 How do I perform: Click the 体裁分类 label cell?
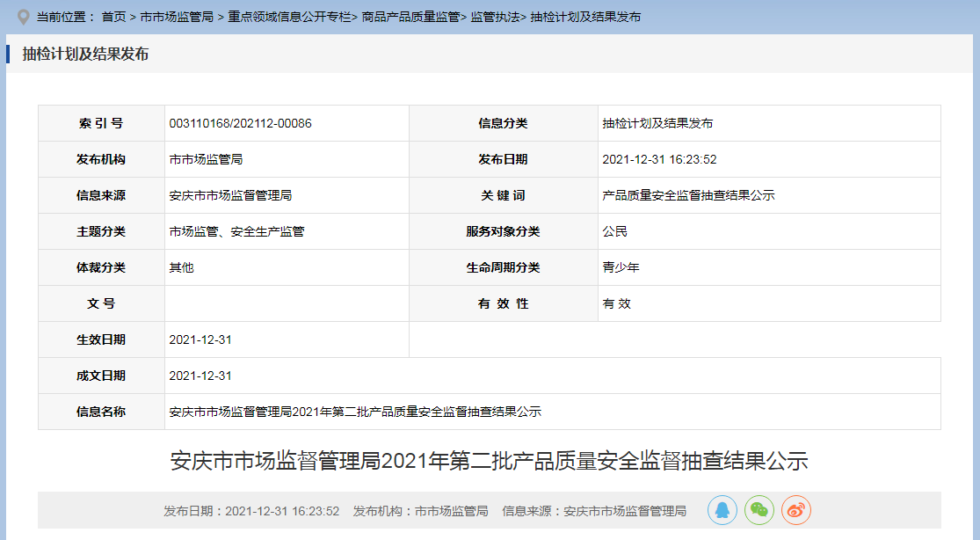(101, 267)
